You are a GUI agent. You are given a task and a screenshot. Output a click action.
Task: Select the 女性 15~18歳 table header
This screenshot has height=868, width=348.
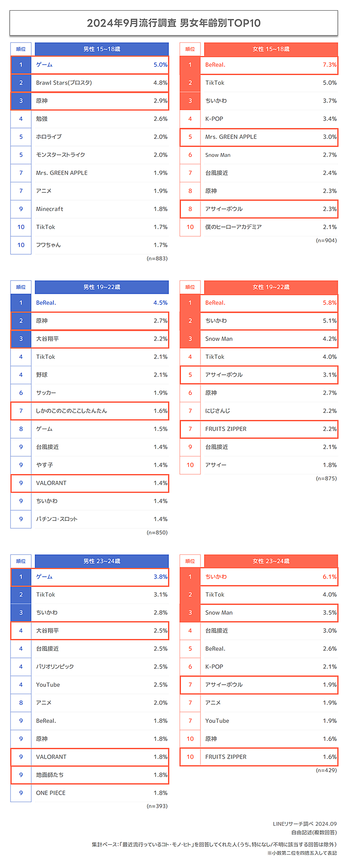(271, 49)
